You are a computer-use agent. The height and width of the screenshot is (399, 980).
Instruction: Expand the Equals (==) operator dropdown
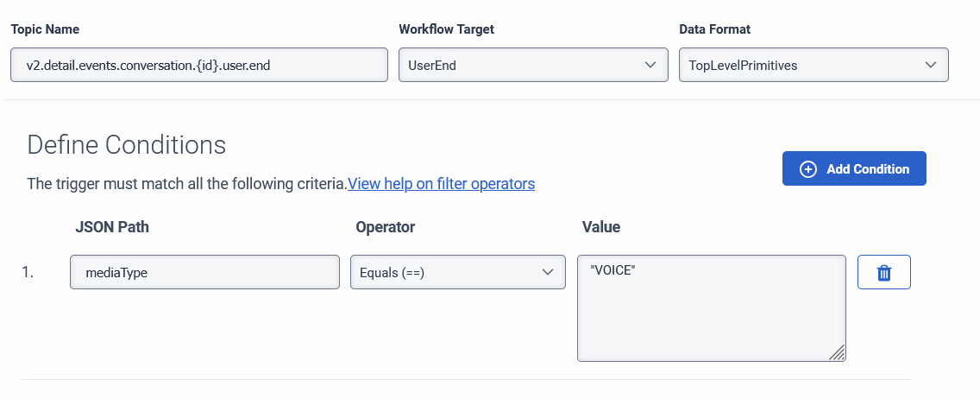[x=457, y=272]
